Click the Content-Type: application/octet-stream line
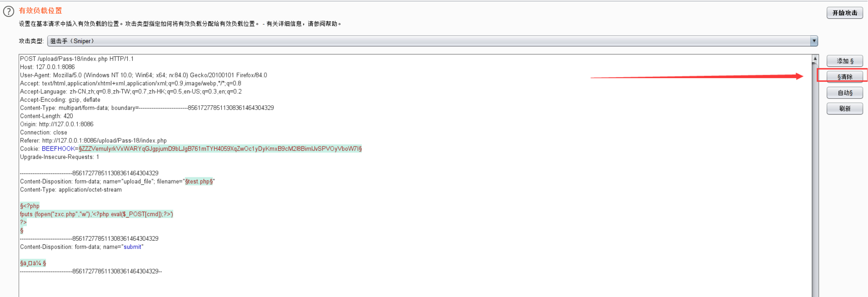The height and width of the screenshot is (297, 868). [71, 190]
